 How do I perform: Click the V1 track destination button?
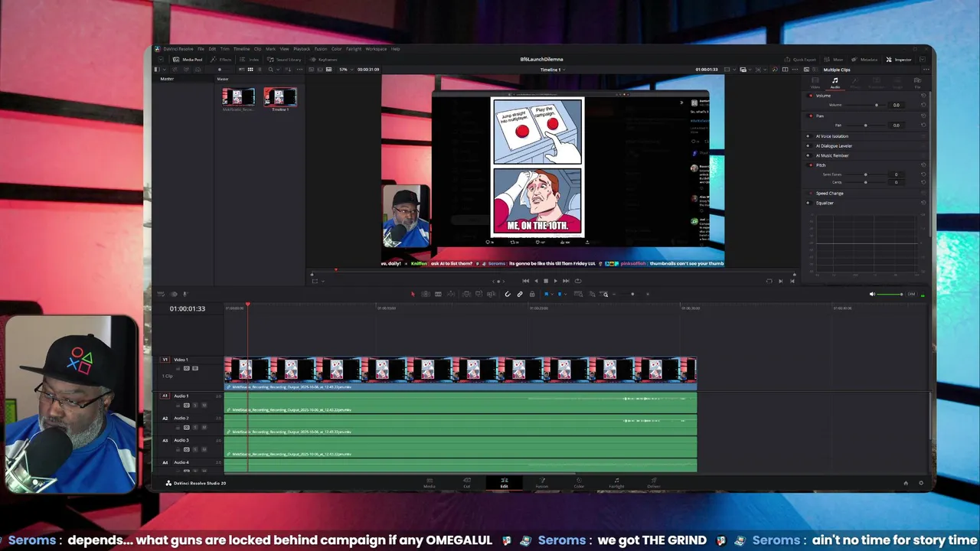[x=165, y=360]
